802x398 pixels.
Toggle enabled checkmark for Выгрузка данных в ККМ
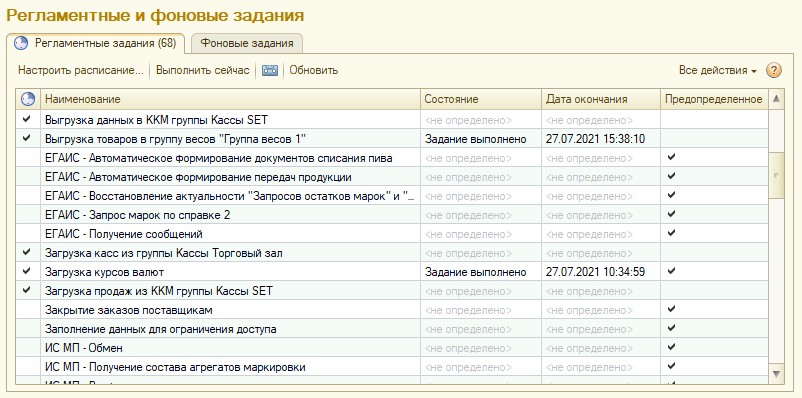(x=27, y=120)
